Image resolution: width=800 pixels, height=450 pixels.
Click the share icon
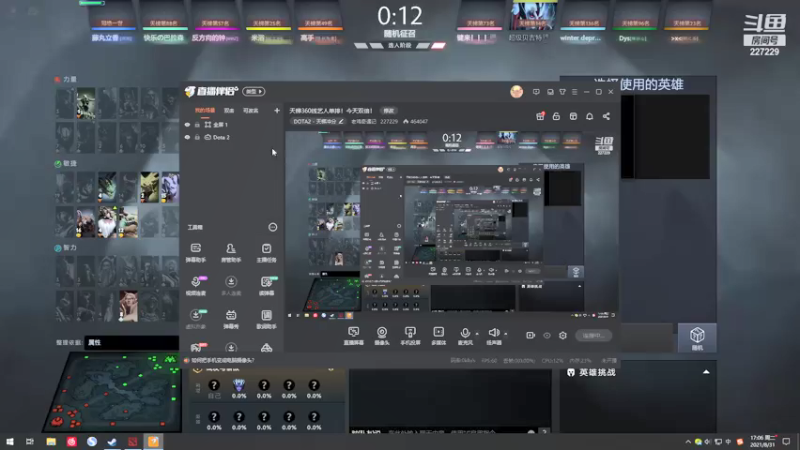pos(606,116)
